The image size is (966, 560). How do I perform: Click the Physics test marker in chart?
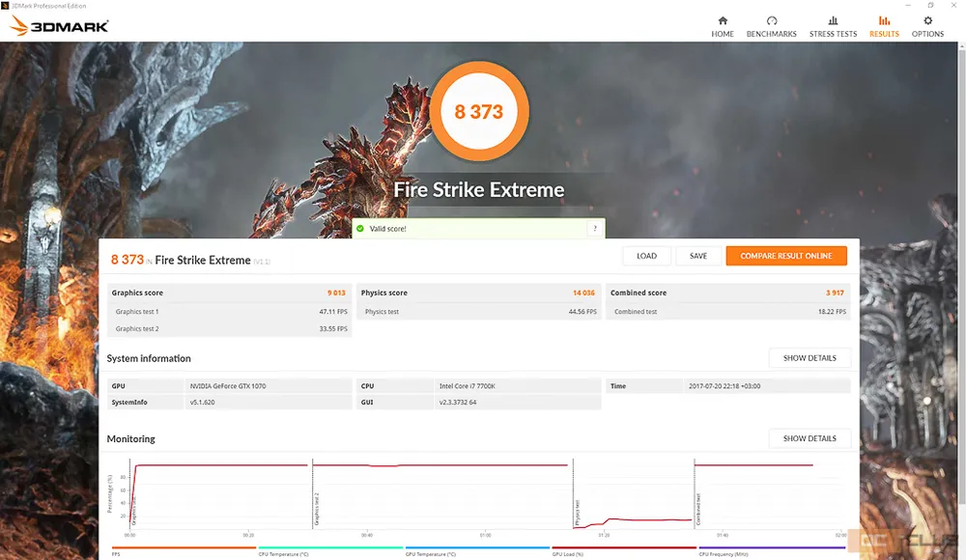click(x=578, y=502)
